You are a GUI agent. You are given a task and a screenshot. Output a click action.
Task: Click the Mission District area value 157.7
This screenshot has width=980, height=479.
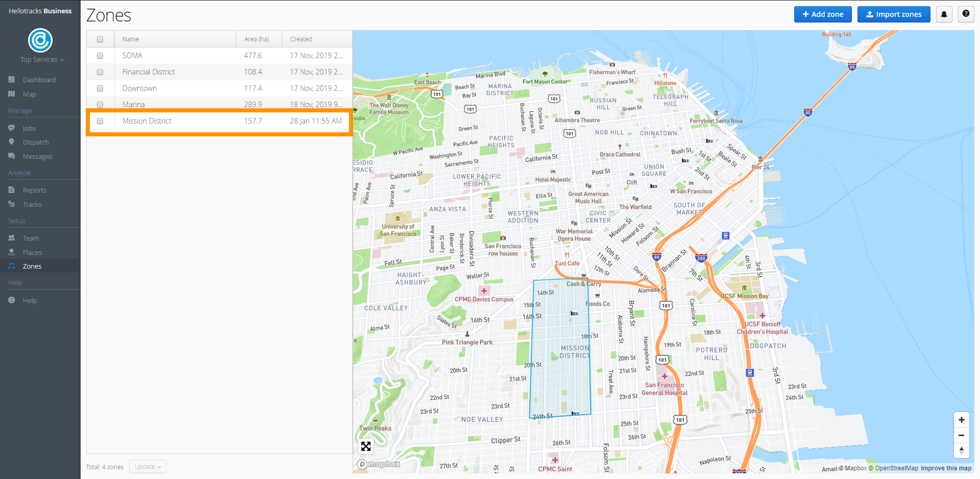253,121
